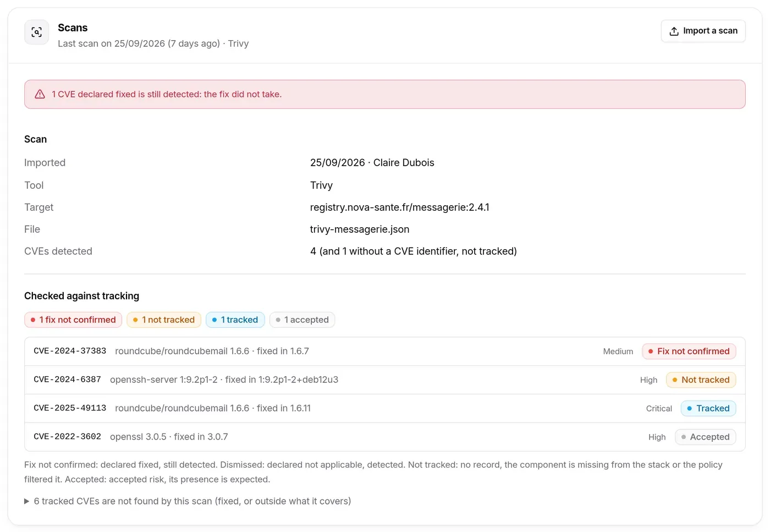Viewport: 770px width, 532px height.
Task: Click the "openssh-server 1:9.2p1-2" package text
Action: click(164, 380)
